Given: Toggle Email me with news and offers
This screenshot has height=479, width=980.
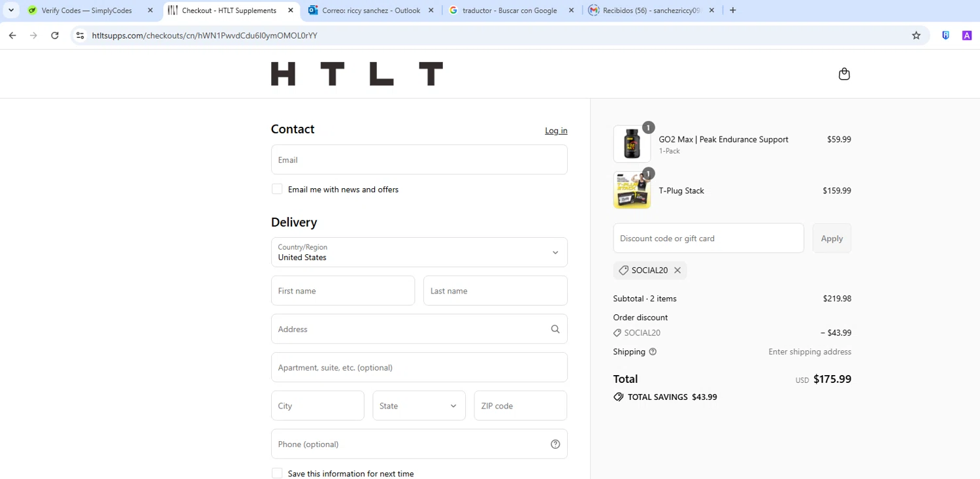Looking at the screenshot, I should coord(277,189).
